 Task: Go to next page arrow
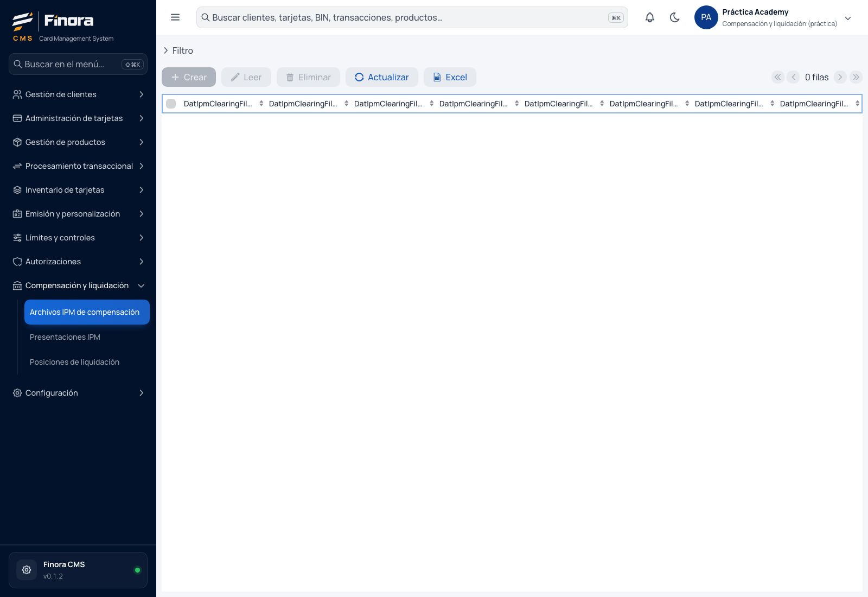[x=840, y=77]
